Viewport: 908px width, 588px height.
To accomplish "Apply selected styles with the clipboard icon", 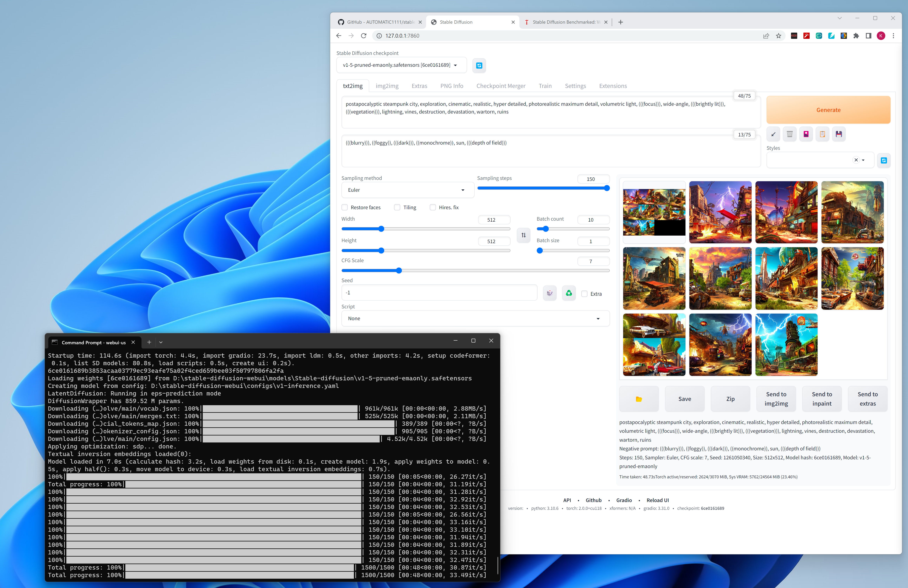I will (822, 134).
